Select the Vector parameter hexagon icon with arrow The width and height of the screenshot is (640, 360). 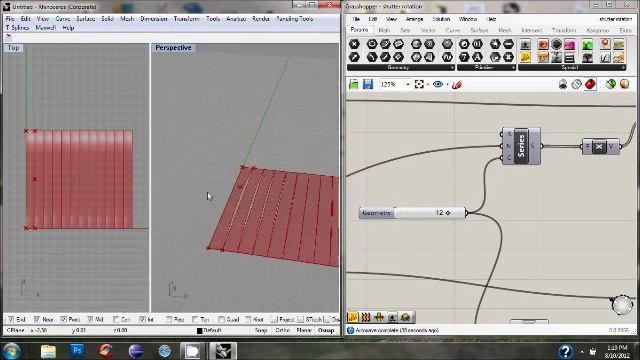point(354,57)
